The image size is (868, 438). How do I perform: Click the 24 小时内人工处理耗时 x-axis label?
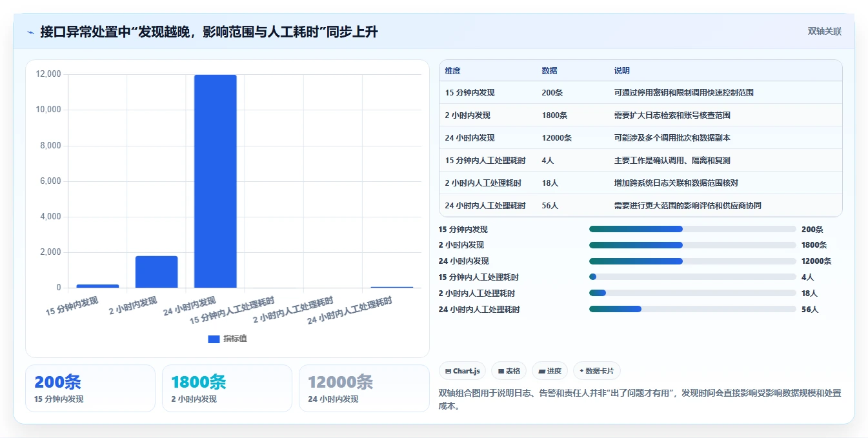(x=350, y=310)
